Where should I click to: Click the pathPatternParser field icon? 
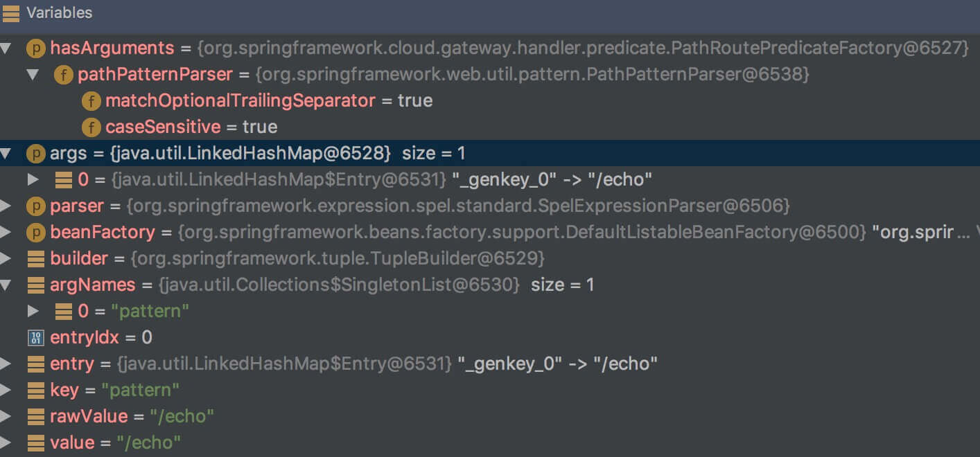(x=63, y=75)
